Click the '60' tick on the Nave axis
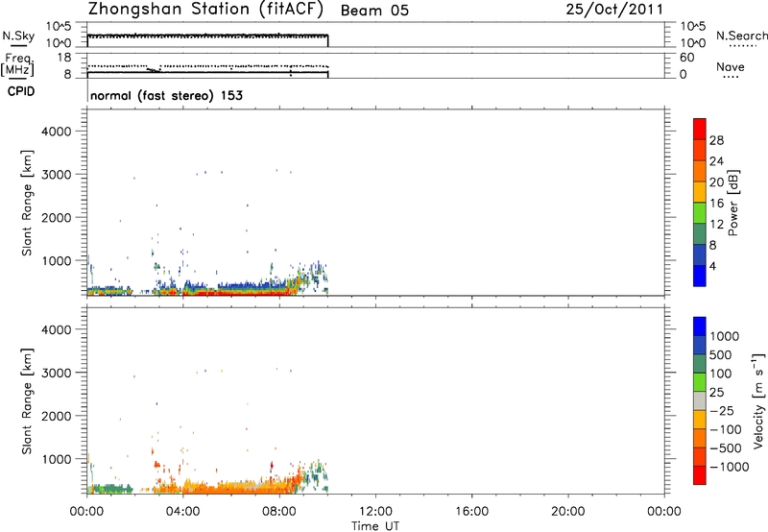This screenshot has width=768, height=532. 686,58
